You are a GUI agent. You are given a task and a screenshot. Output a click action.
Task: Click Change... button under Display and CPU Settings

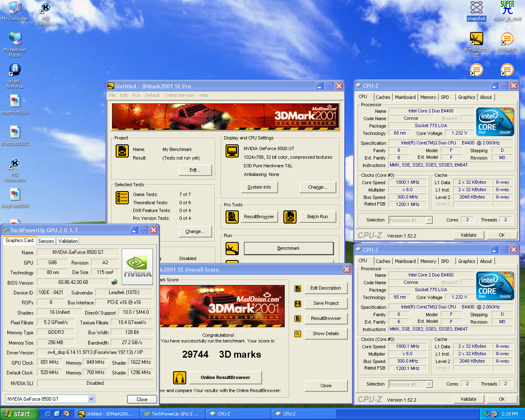(318, 187)
